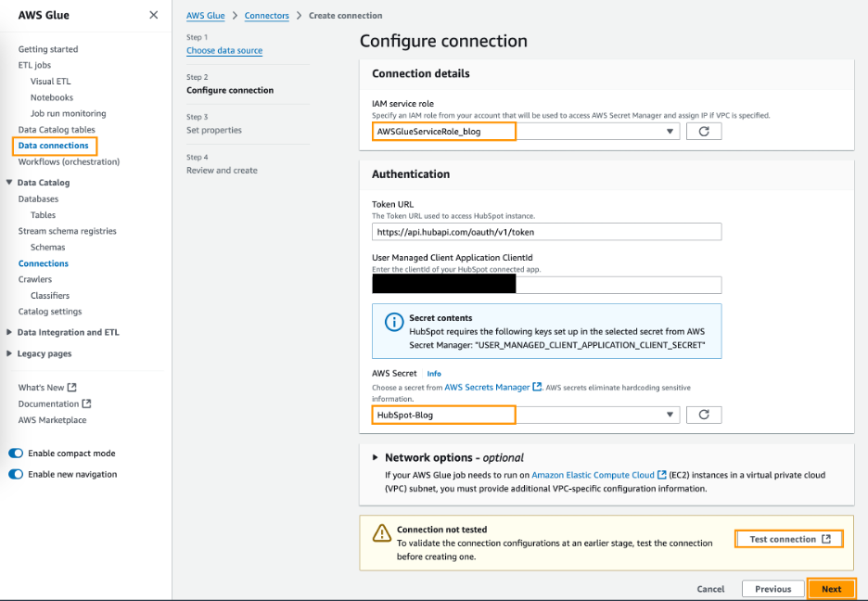Click the Test connection button
This screenshot has width=868, height=601.
pos(789,539)
